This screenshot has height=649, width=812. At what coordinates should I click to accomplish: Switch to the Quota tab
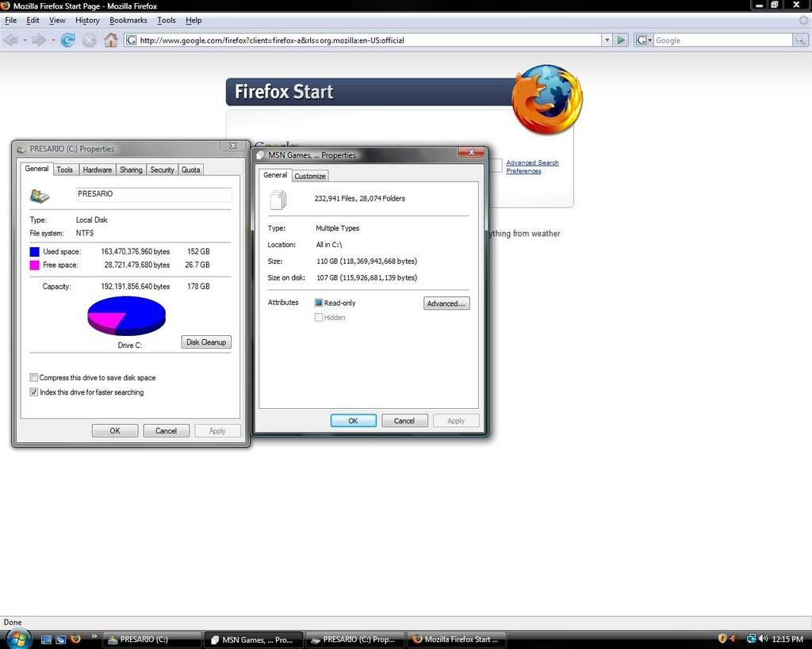tap(190, 170)
